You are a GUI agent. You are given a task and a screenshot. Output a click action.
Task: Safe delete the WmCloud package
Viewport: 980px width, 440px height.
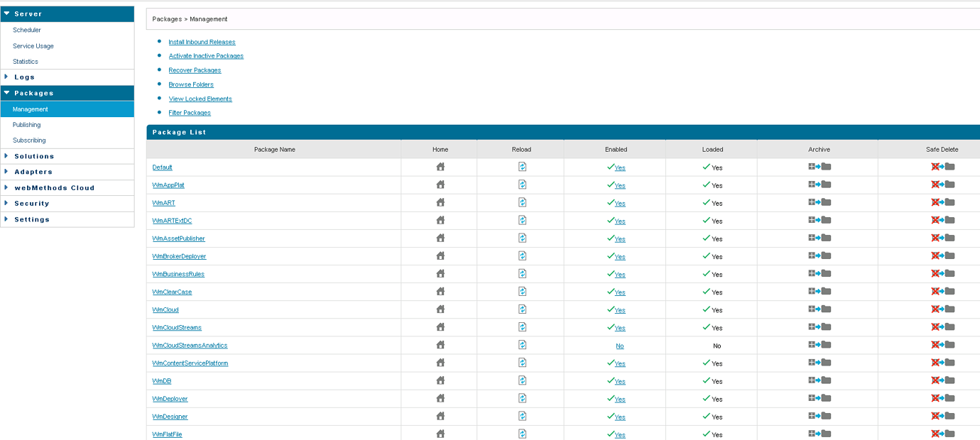pos(943,309)
